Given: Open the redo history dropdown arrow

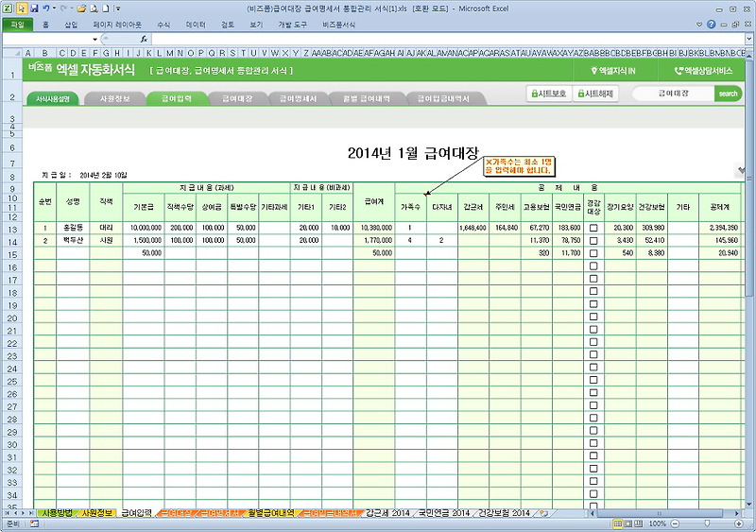Looking at the screenshot, I should click(70, 9).
